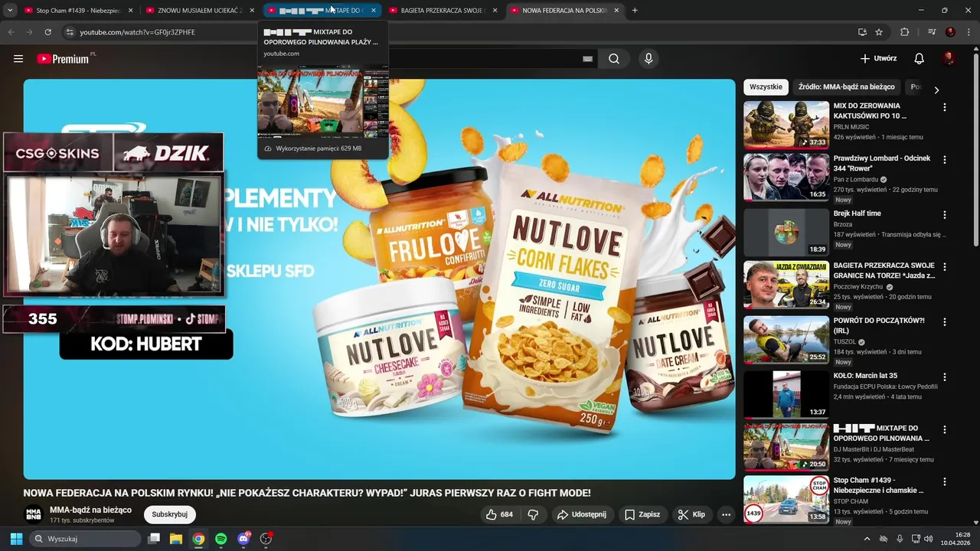This screenshot has width=980, height=551.
Task: Open YouTube notifications bell
Action: (x=919, y=59)
